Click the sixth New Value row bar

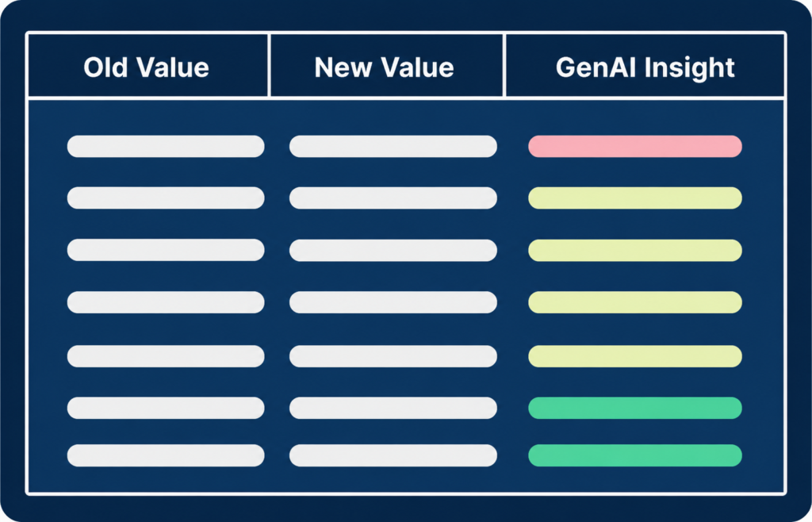pos(393,408)
